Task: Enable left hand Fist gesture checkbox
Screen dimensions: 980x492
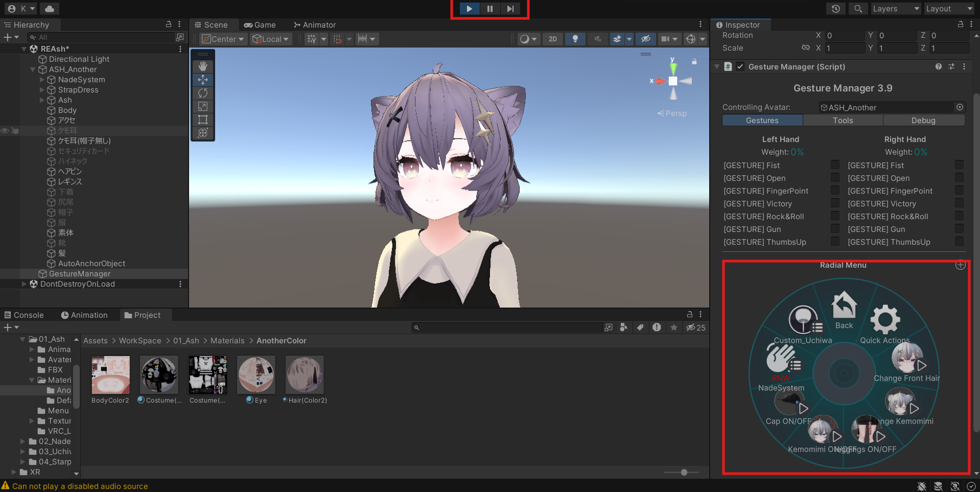Action: click(x=835, y=165)
